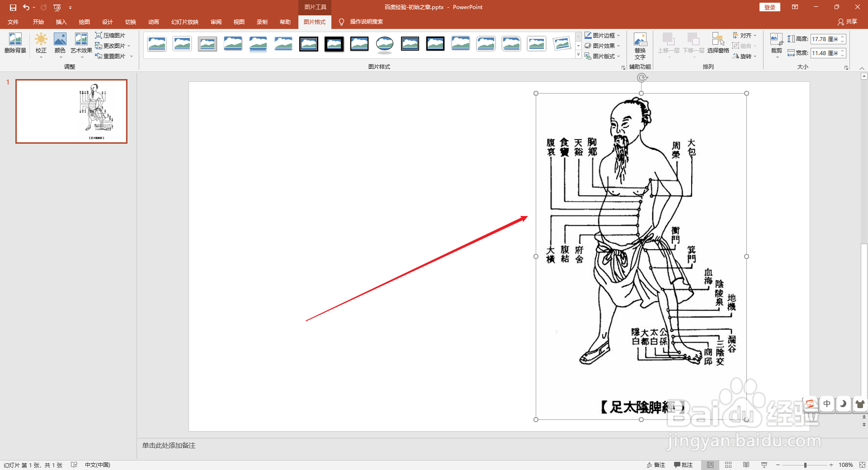Image resolution: width=868 pixels, height=470 pixels.
Task: Apply the first picture style thumbnail
Action: (x=157, y=44)
